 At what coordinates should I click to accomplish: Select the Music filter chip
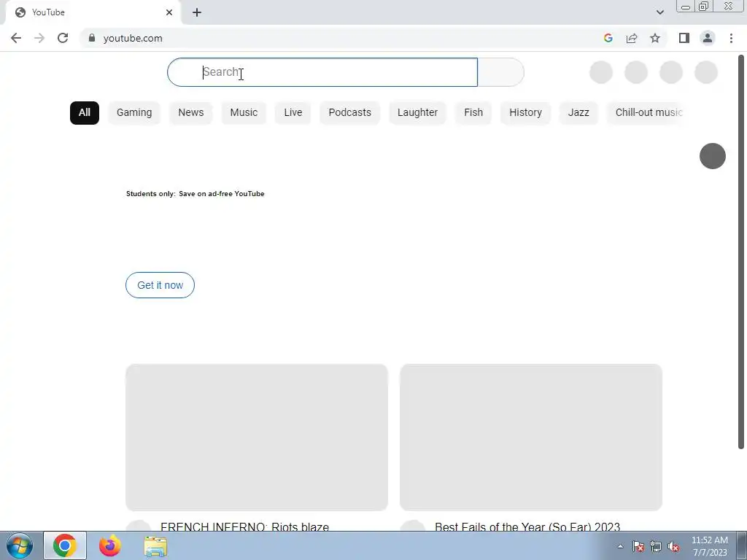pos(244,113)
